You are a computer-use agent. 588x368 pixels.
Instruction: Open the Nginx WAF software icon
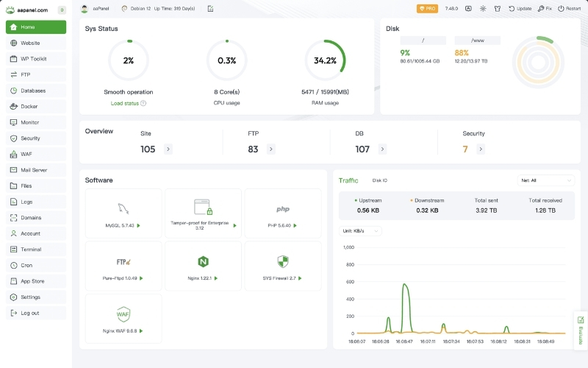tap(123, 314)
